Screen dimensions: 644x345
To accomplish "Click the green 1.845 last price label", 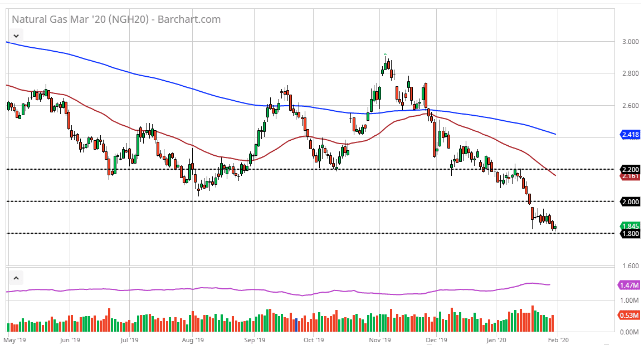I will pos(631,225).
